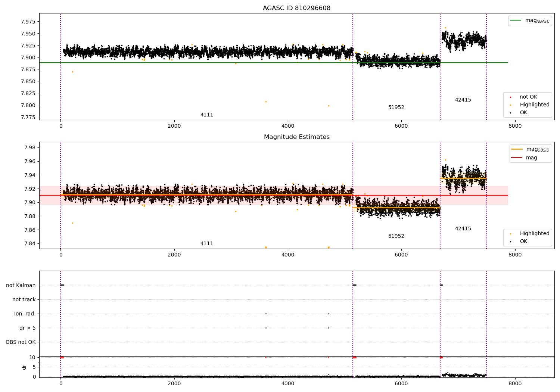Click obsid label 51952 in Magnitude Estimates plot

(x=396, y=236)
